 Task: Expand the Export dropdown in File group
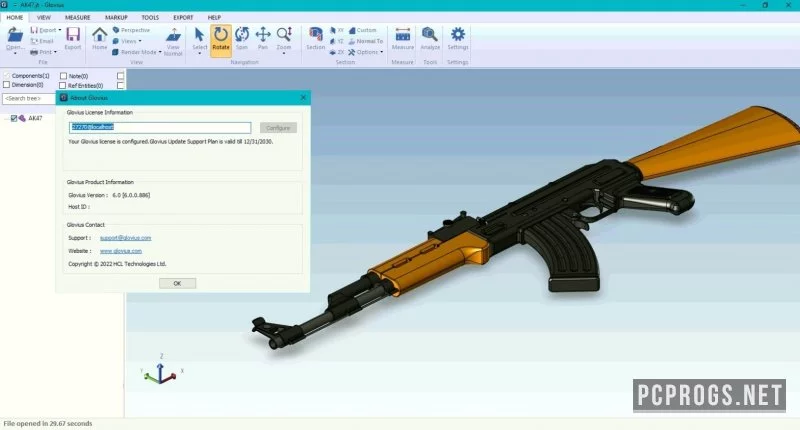[60, 30]
